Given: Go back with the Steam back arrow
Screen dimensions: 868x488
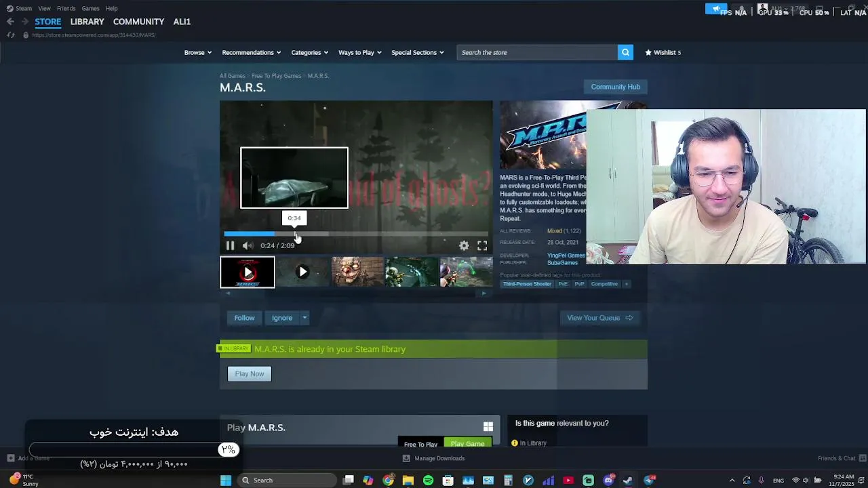Looking at the screenshot, I should tap(10, 22).
